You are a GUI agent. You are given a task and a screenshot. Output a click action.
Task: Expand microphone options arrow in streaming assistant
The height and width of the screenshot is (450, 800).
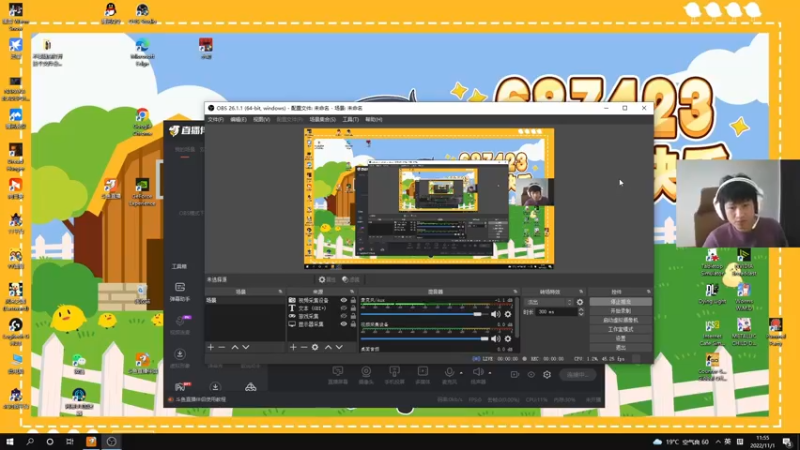coord(461,373)
